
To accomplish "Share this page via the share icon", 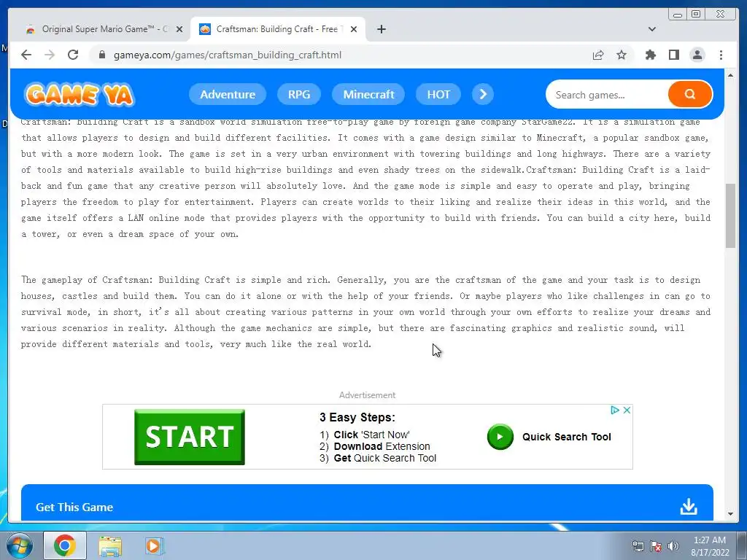I will pos(598,55).
